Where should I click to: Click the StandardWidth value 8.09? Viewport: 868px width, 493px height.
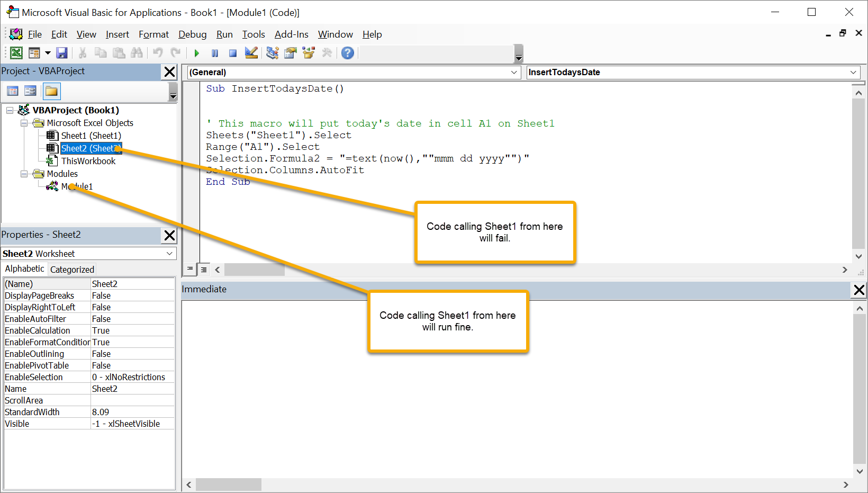tap(133, 412)
